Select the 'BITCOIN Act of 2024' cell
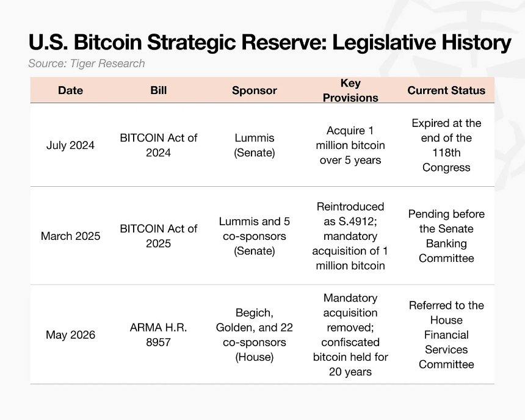The image size is (525, 420). (158, 145)
